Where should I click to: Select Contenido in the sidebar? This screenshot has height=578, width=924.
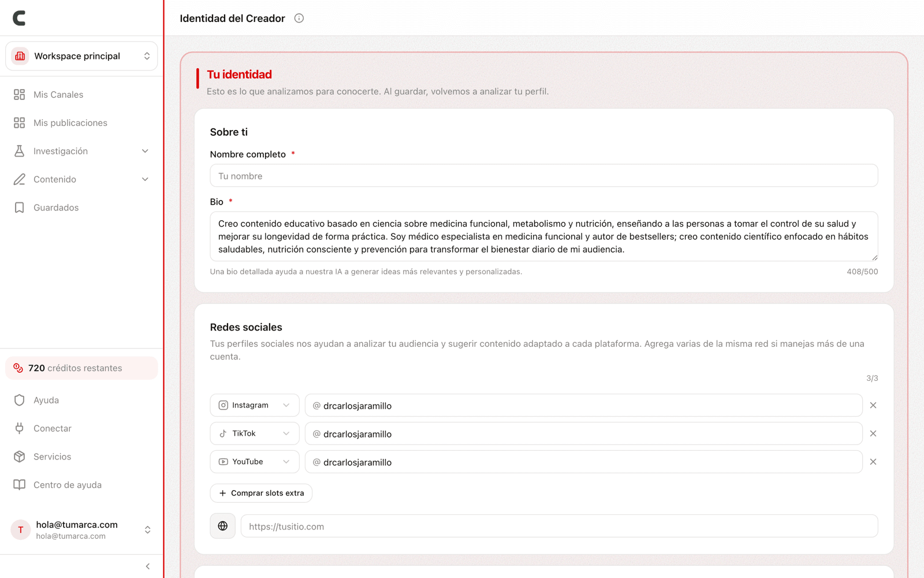tap(81, 179)
